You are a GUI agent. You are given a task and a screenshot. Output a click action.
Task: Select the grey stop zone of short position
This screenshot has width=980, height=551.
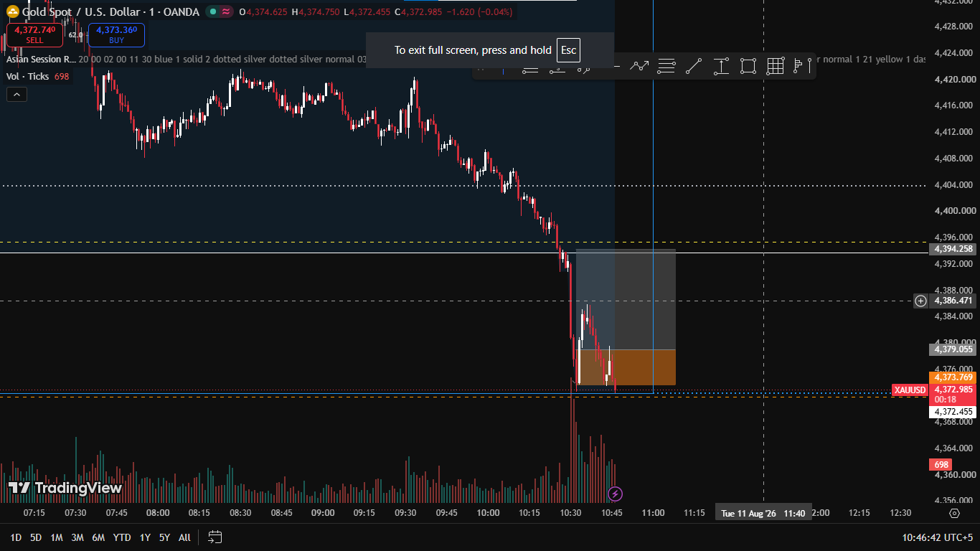[626, 299]
